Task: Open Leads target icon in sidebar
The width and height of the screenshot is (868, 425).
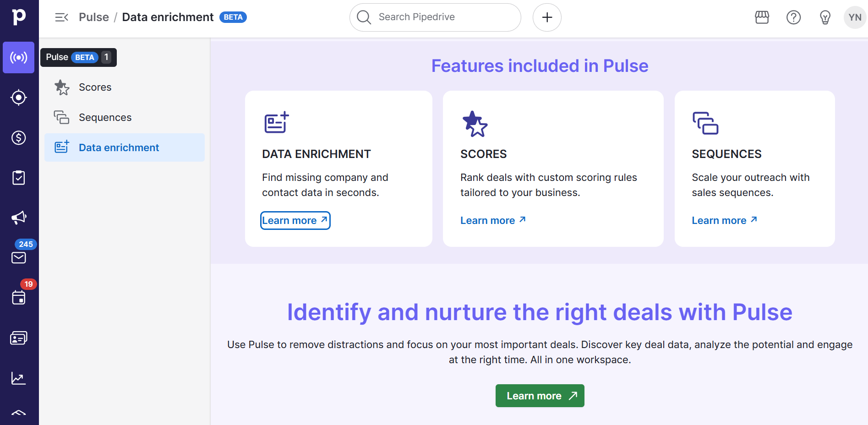Action: coord(19,98)
